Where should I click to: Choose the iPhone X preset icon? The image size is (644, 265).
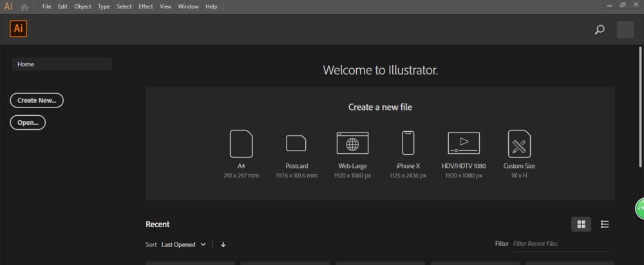pos(408,143)
